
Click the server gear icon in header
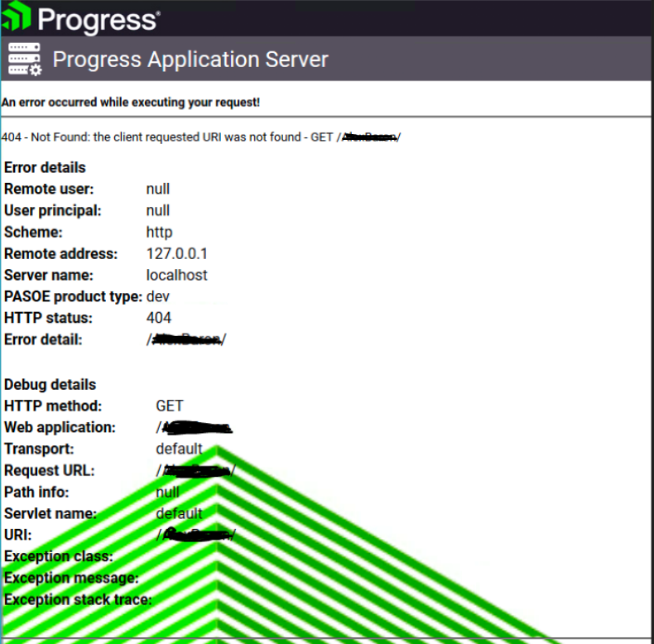point(25,59)
